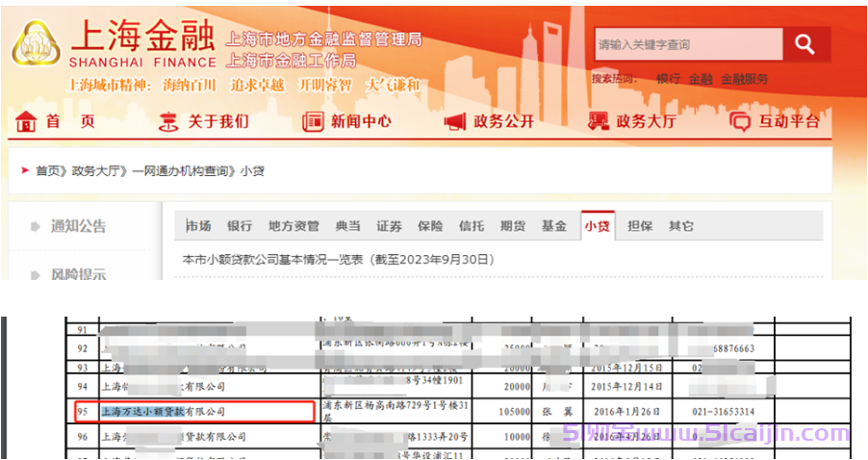The image size is (868, 460).
Task: Open the 关于我们 navigation menu
Action: click(218, 121)
